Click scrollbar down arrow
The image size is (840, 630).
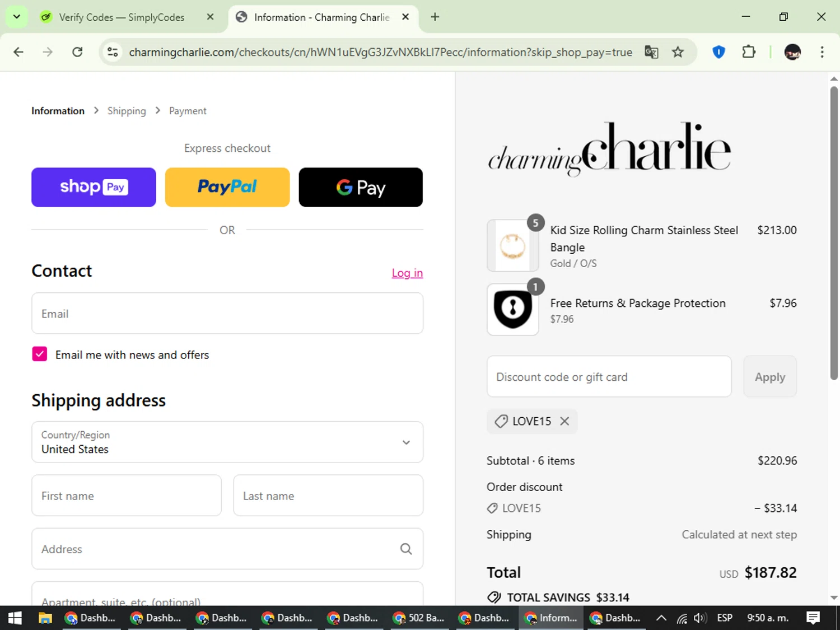(834, 598)
